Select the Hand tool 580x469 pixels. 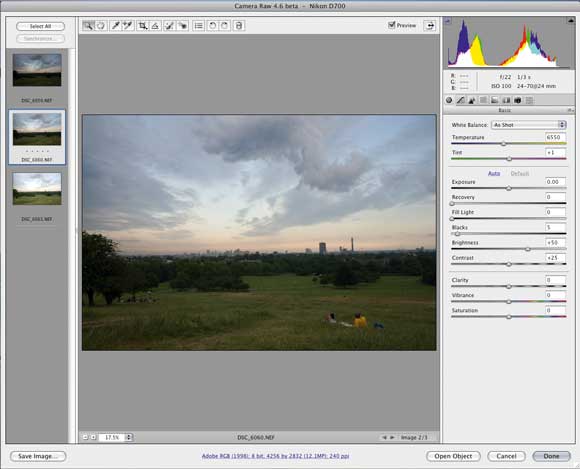[x=101, y=26]
